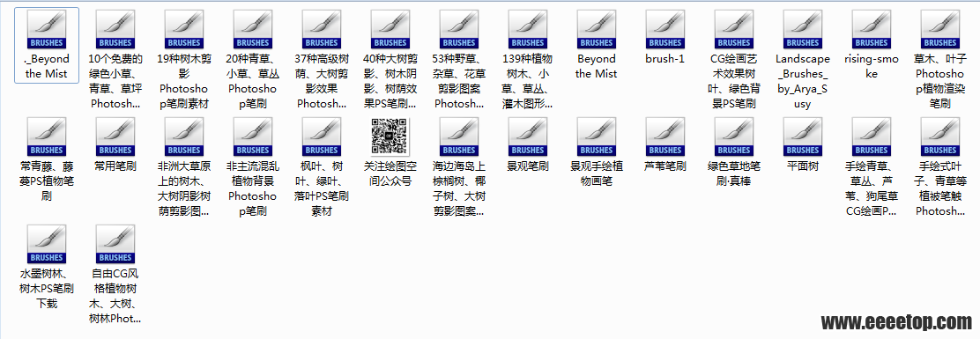Image resolution: width=980 pixels, height=339 pixels.
Task: Select the '10个免费的绿色小草' brush file icon
Action: (x=115, y=30)
